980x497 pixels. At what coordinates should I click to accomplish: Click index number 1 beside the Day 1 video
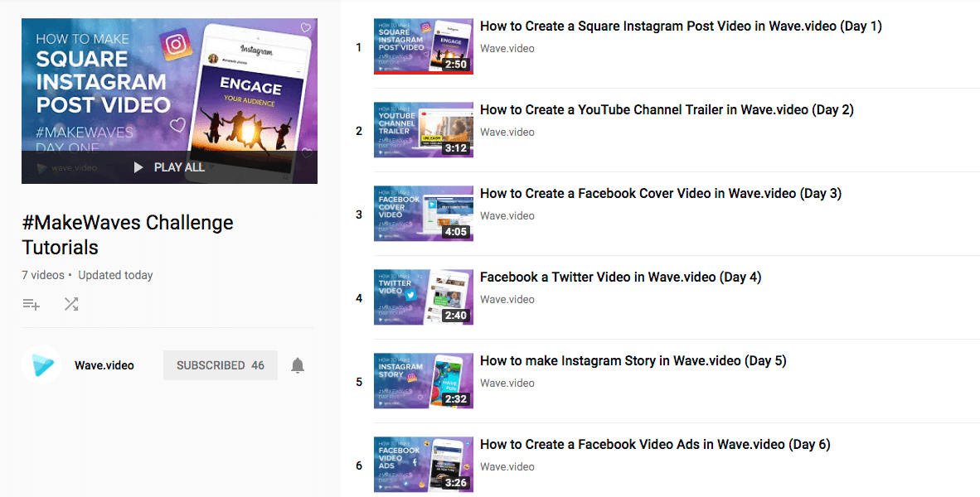click(x=359, y=47)
